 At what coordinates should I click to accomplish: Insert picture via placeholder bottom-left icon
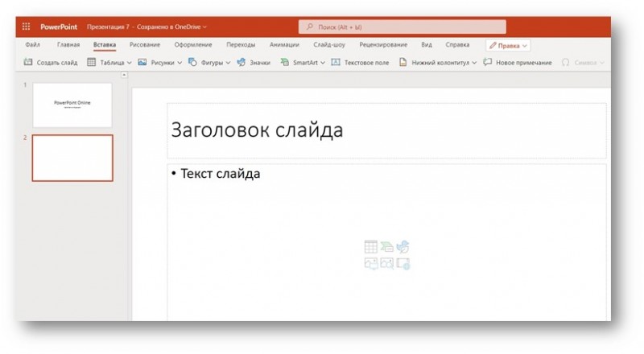pyautogui.click(x=371, y=263)
